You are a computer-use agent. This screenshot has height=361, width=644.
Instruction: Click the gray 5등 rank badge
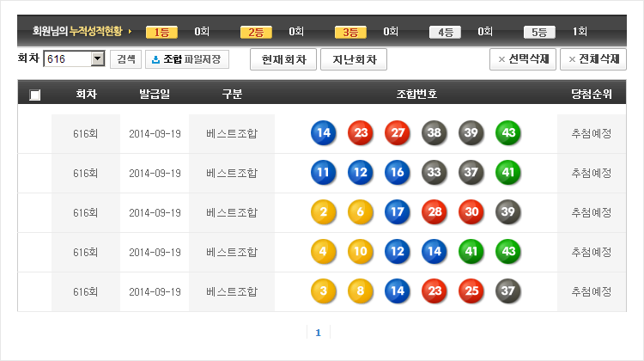click(x=539, y=32)
